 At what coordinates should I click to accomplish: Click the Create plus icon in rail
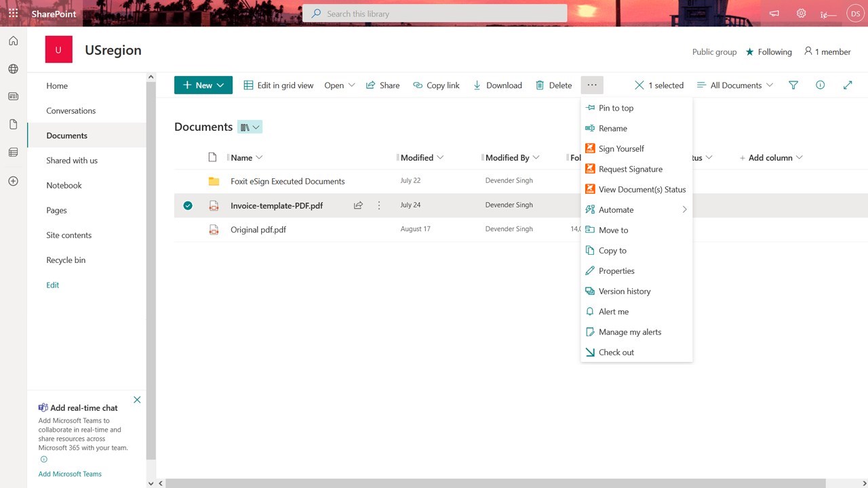(13, 181)
